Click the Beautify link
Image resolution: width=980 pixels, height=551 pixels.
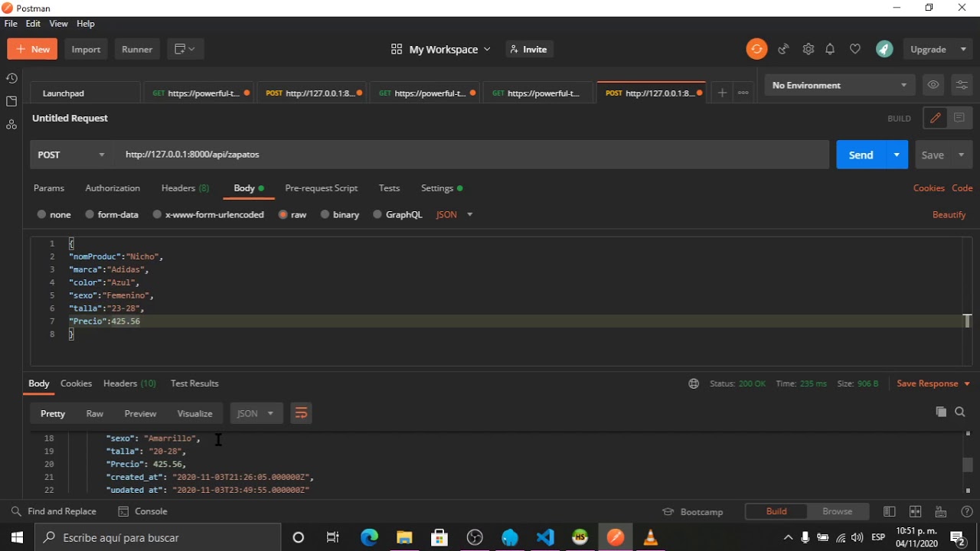949,215
